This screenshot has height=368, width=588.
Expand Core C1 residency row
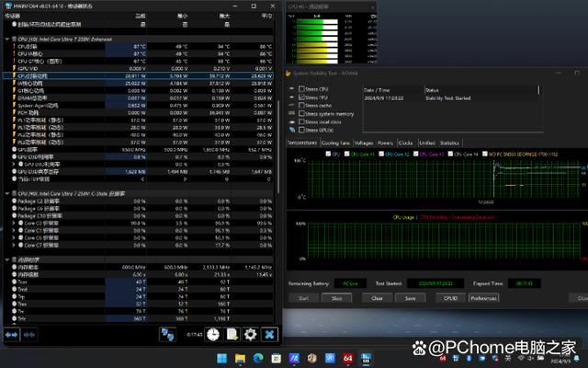click(x=14, y=231)
